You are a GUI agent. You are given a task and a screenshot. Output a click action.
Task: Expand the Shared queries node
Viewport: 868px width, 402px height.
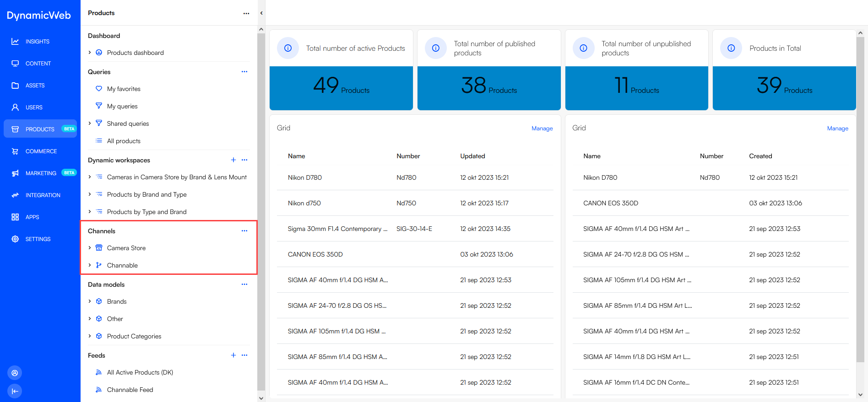[90, 123]
